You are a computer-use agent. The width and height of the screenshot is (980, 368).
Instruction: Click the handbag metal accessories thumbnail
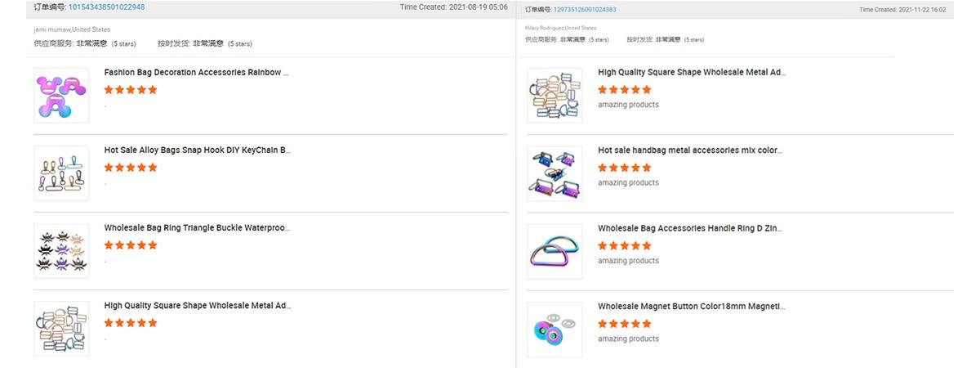point(555,173)
